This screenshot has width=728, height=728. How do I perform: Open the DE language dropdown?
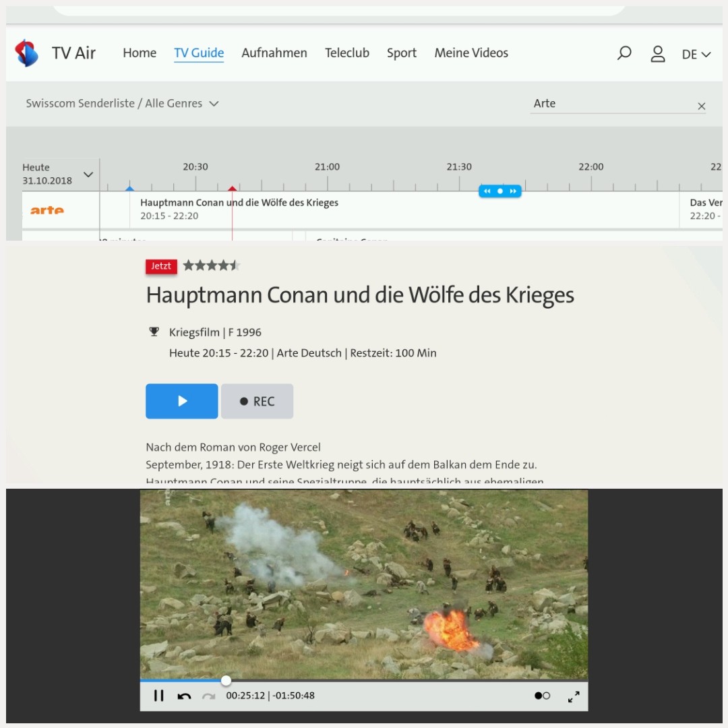(696, 55)
